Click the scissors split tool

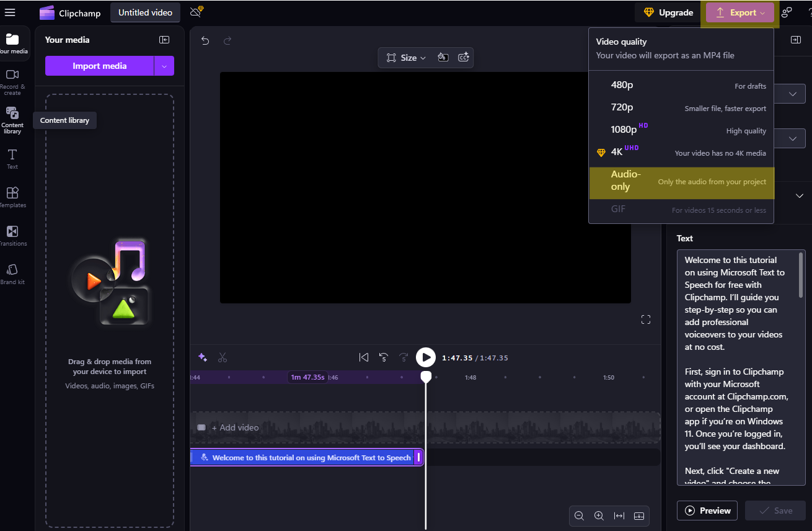pyautogui.click(x=223, y=357)
